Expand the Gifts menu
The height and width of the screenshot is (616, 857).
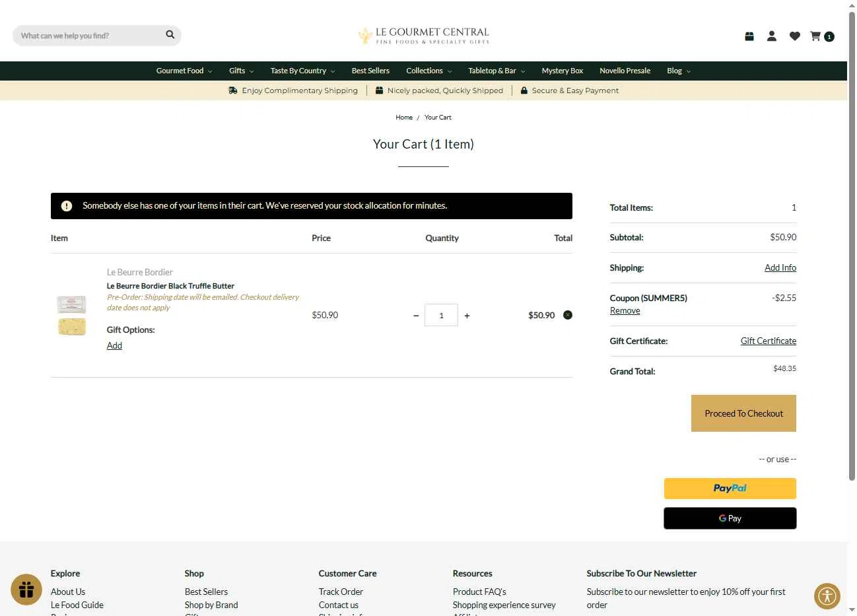241,71
